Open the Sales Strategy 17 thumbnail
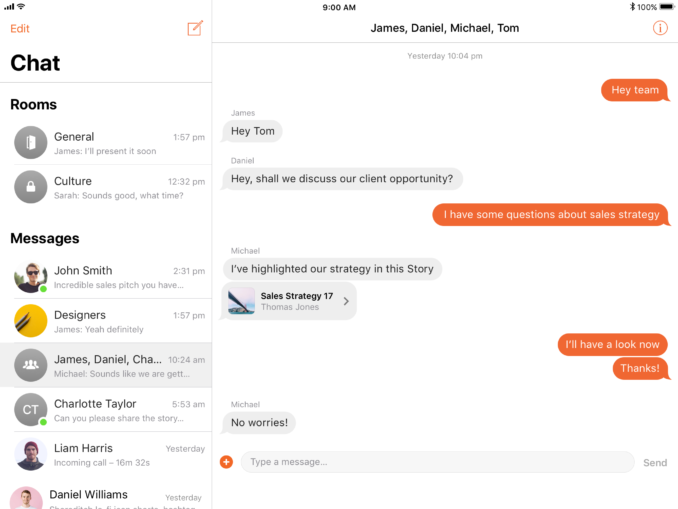Viewport: 678px width, 509px height. point(241,301)
